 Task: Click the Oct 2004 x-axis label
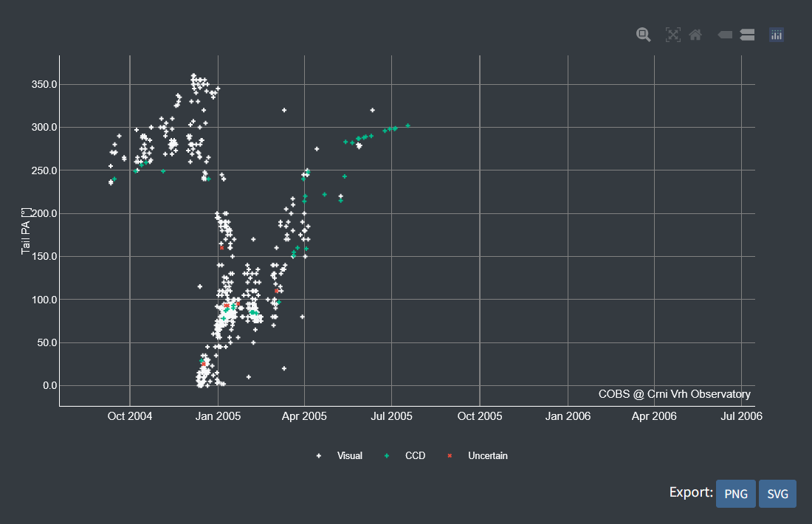tap(130, 416)
